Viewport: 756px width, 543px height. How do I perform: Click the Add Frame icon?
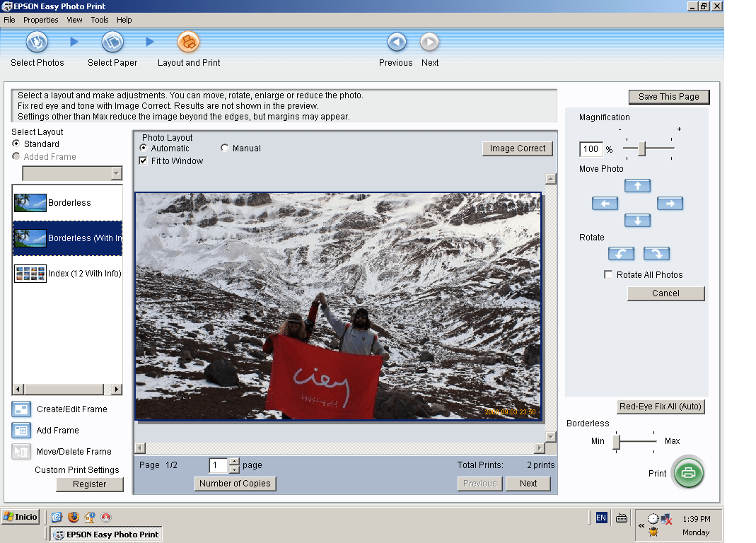click(x=21, y=431)
